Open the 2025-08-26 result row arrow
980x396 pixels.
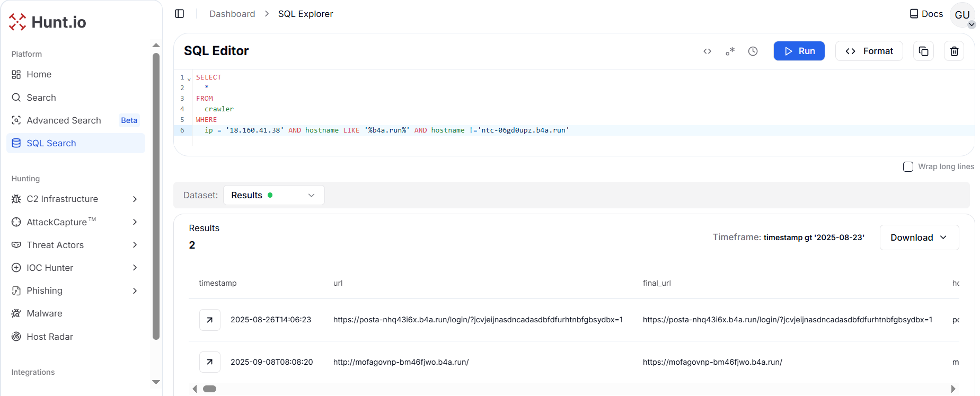(210, 320)
